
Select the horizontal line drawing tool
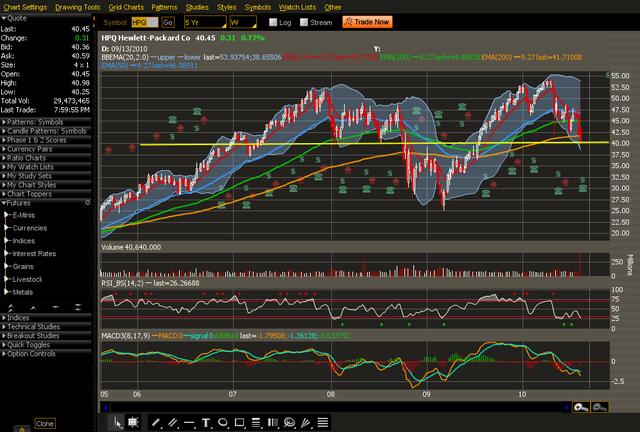pyautogui.click(x=189, y=423)
